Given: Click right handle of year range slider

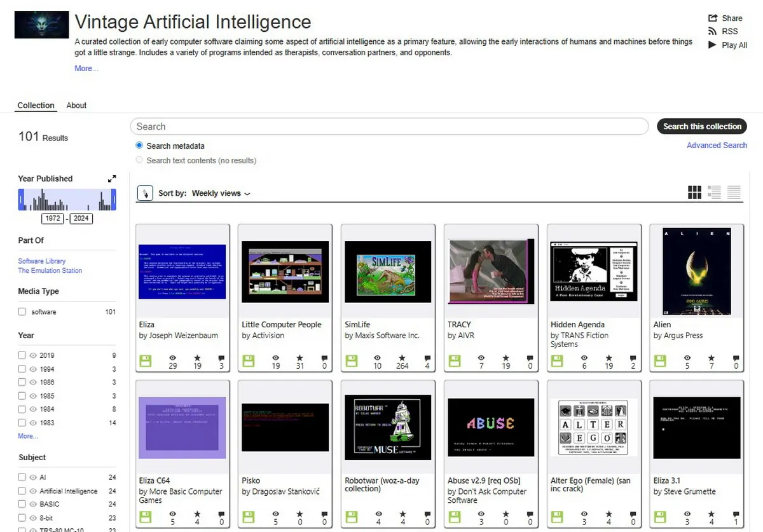Looking at the screenshot, I should [114, 200].
